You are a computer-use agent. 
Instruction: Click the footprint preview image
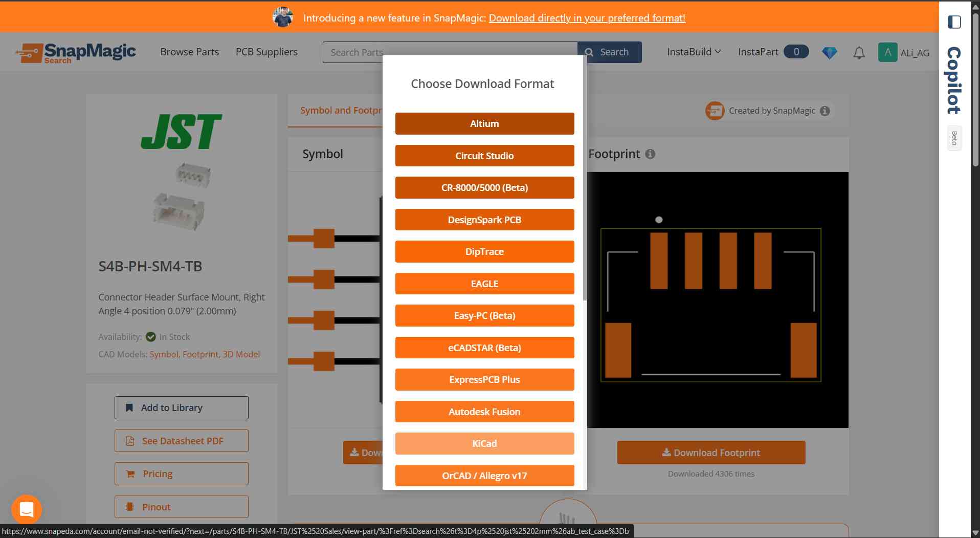tap(718, 300)
